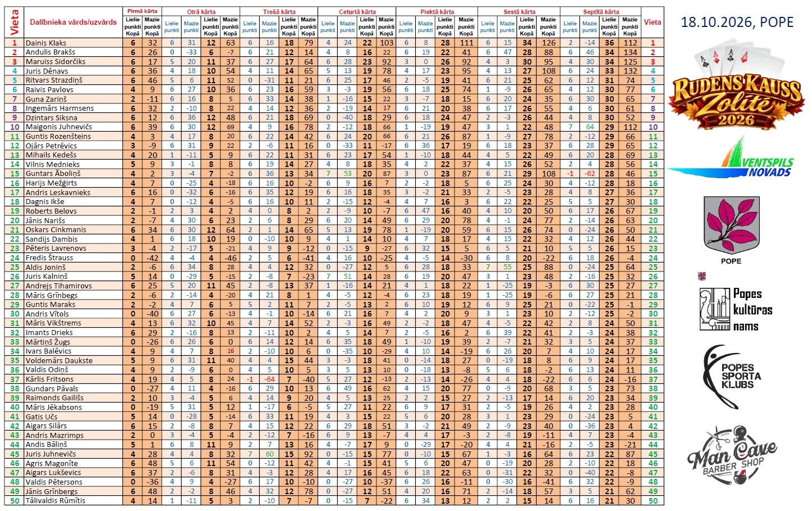Select the player name Harijs Mežģirts
Viewport: 812px width, 511px height.
51,183
